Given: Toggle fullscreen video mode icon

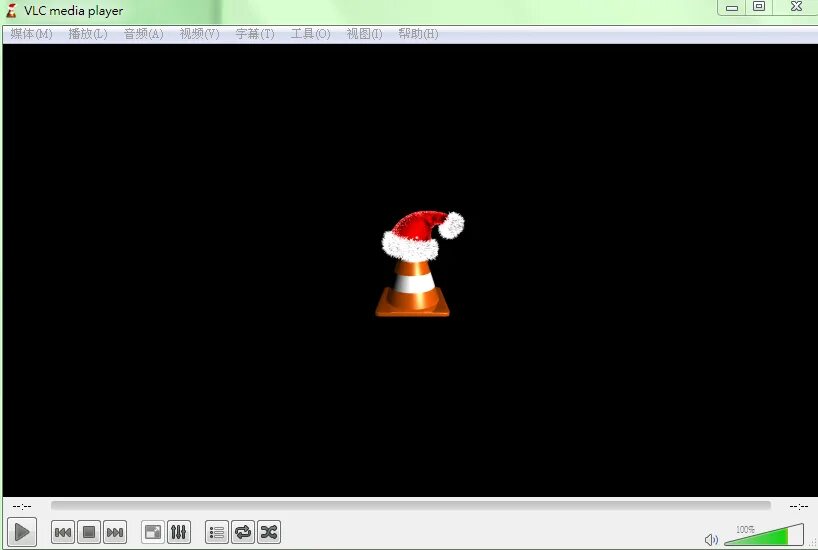Looking at the screenshot, I should 153,532.
